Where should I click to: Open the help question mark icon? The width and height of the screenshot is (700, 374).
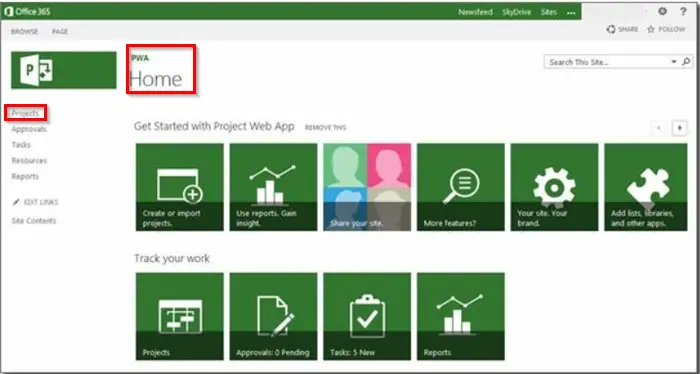point(683,12)
